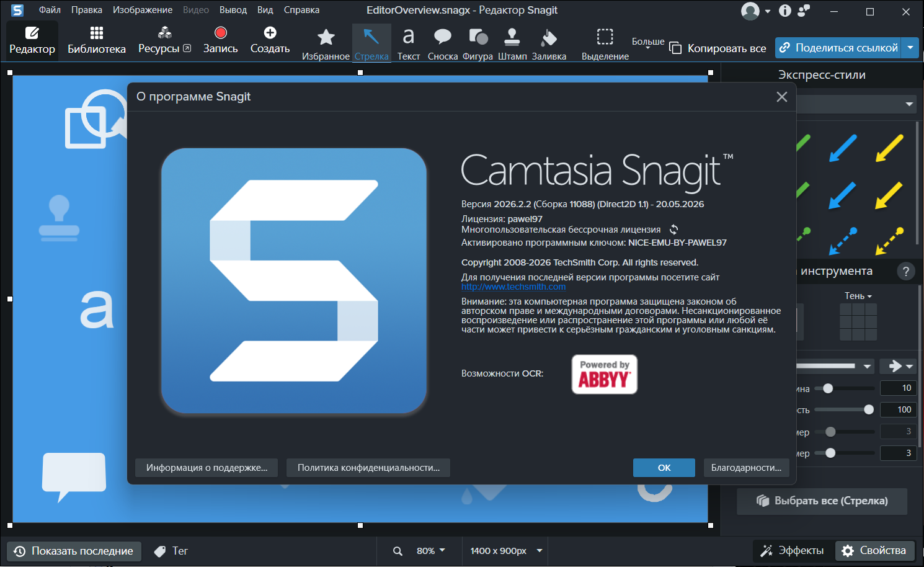
Task: Start a capture with the Запись button
Action: 220,41
